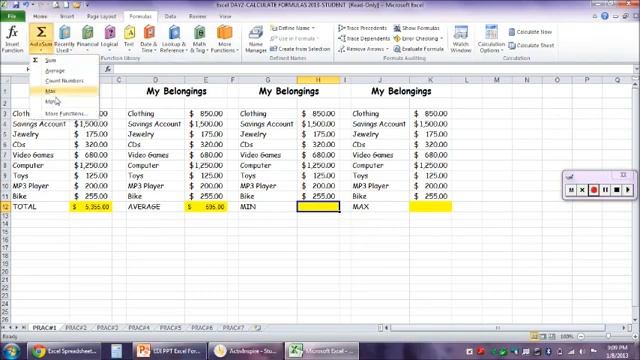The image size is (640, 360).
Task: Click the Insert Worksheet tab icon
Action: 257,328
